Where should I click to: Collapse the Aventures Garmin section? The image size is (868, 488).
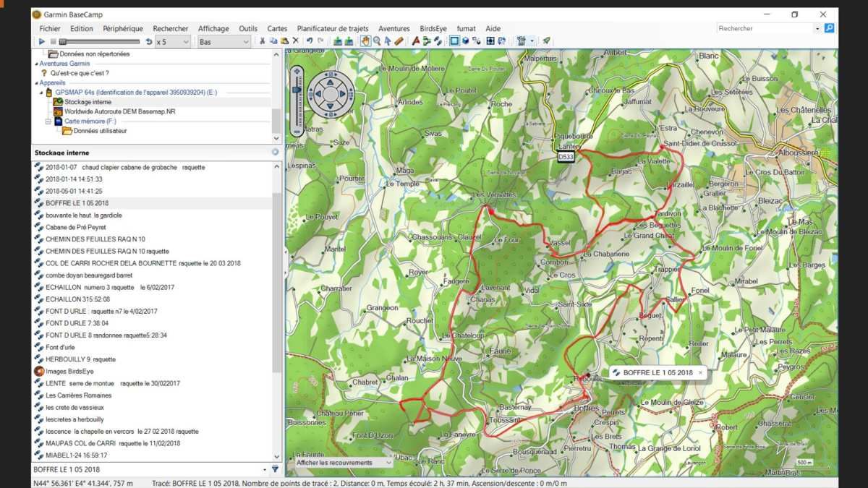[x=35, y=64]
